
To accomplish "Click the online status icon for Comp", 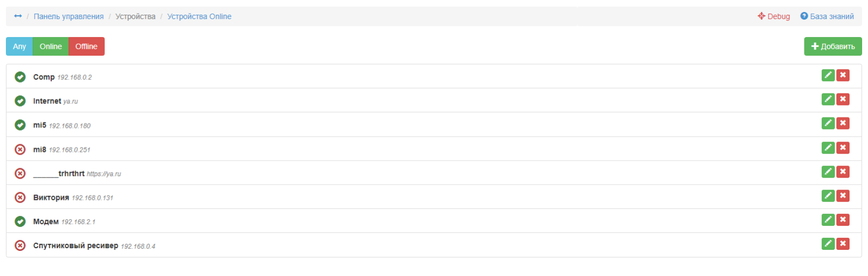I will (20, 77).
